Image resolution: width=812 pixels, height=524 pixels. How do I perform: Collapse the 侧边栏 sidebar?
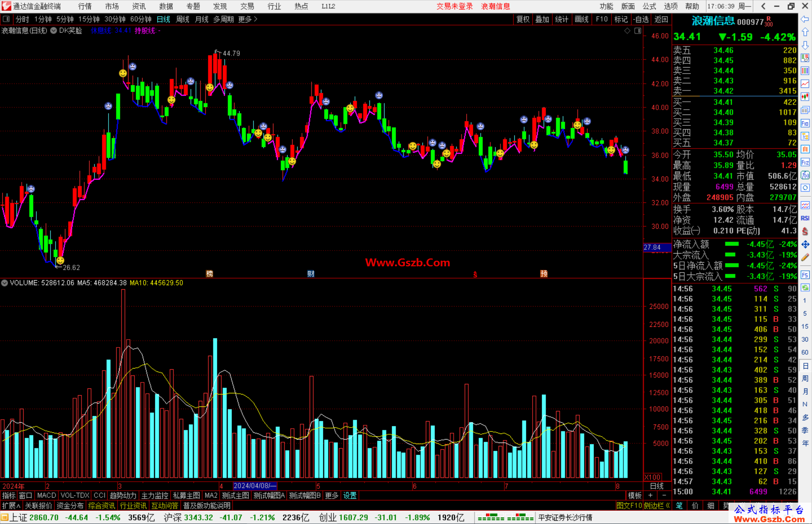coord(656,506)
